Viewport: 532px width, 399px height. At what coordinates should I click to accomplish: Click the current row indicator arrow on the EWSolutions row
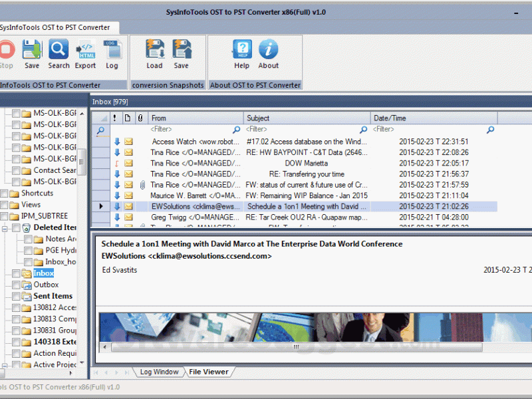point(101,206)
